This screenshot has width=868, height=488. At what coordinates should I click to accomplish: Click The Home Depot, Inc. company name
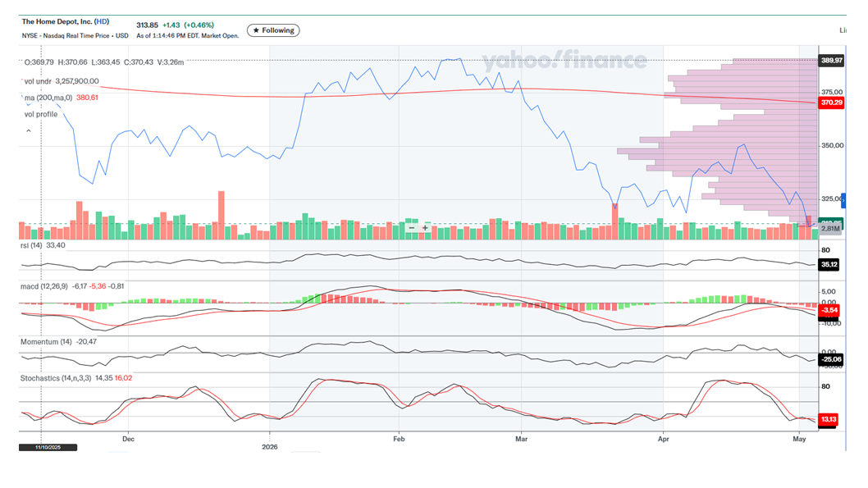[x=57, y=21]
